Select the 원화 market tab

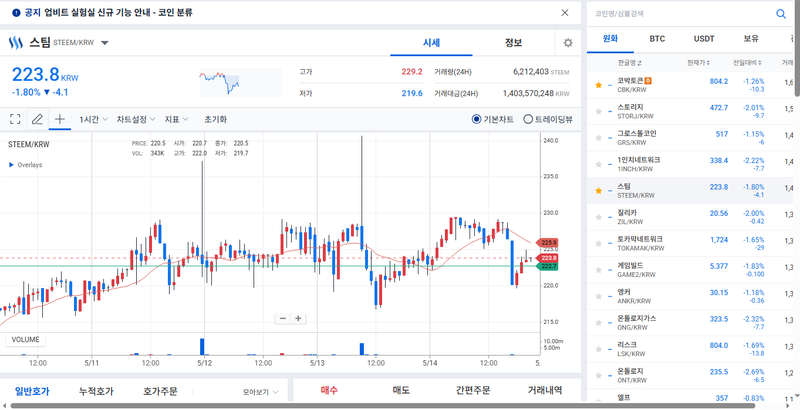610,38
